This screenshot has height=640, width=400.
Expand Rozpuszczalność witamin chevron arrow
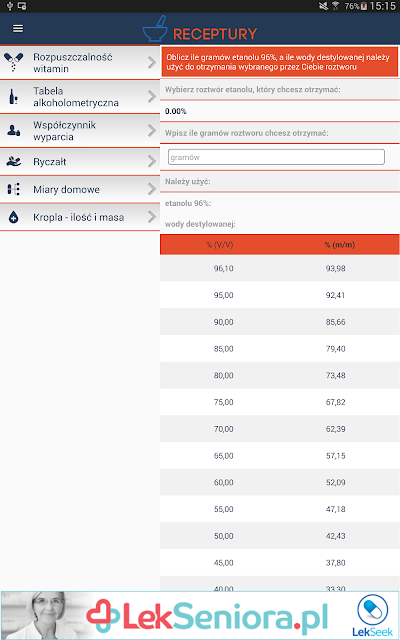[152, 62]
